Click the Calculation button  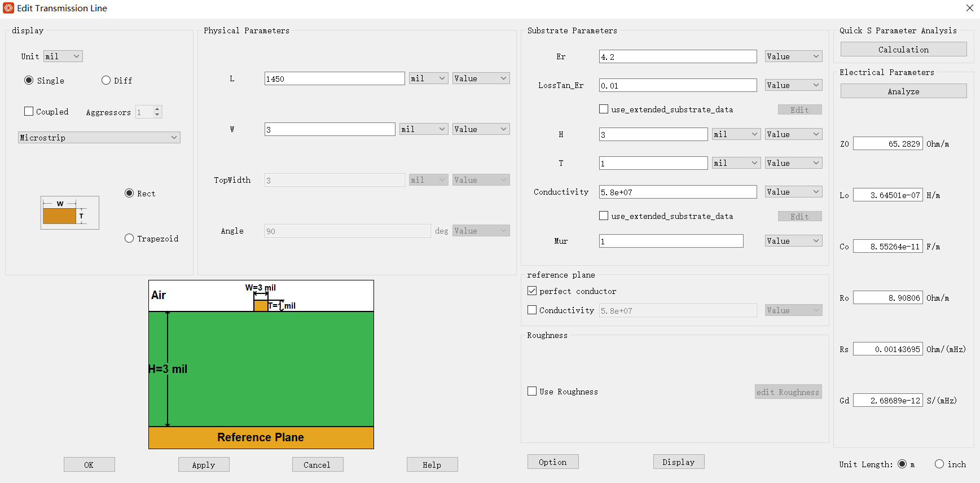[903, 50]
